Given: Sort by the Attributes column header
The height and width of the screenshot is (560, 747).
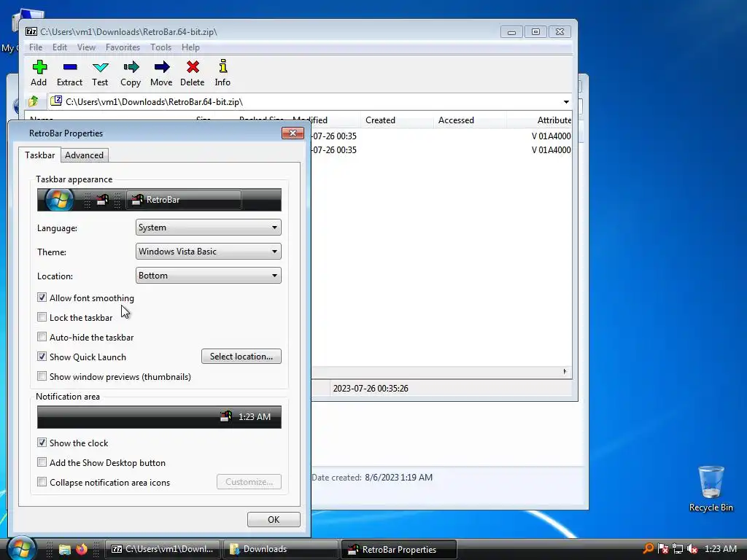Looking at the screenshot, I should click(539, 120).
